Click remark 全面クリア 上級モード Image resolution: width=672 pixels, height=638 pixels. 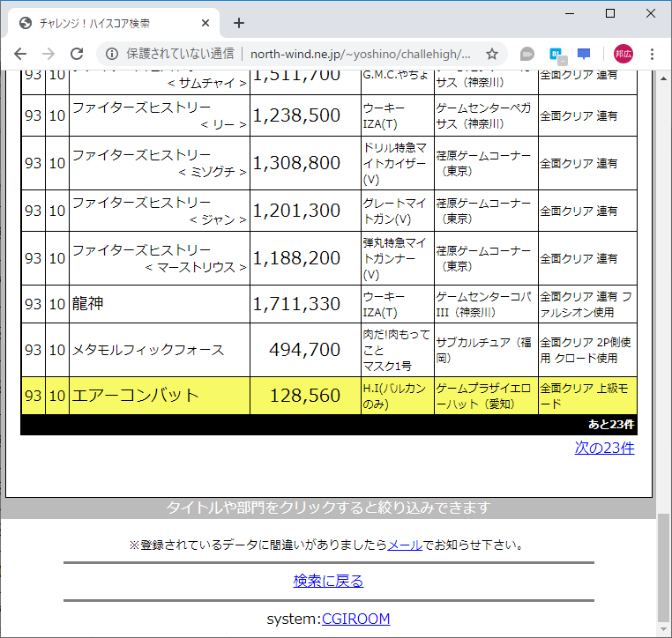click(x=584, y=396)
